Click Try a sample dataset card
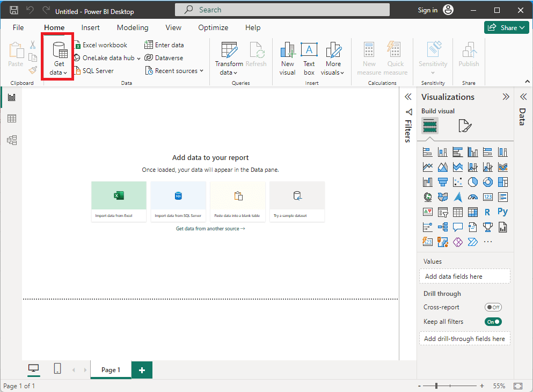533x392 pixels. click(x=297, y=201)
